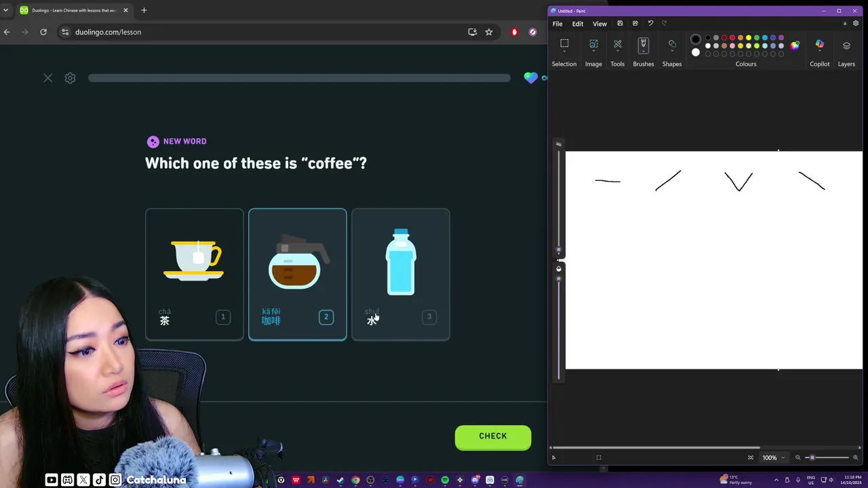Open the Copilot menu in Paint
Screen dimensions: 868x488
coord(819,45)
